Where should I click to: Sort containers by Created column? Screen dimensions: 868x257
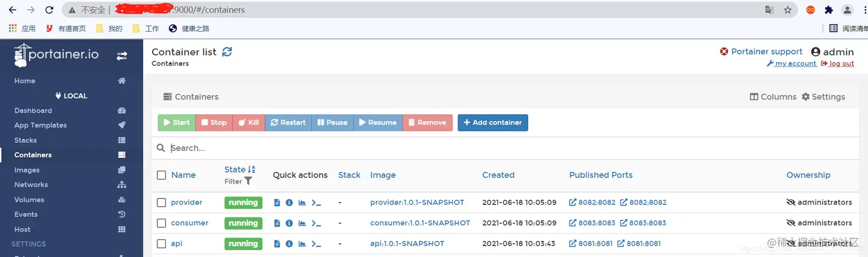pos(498,175)
